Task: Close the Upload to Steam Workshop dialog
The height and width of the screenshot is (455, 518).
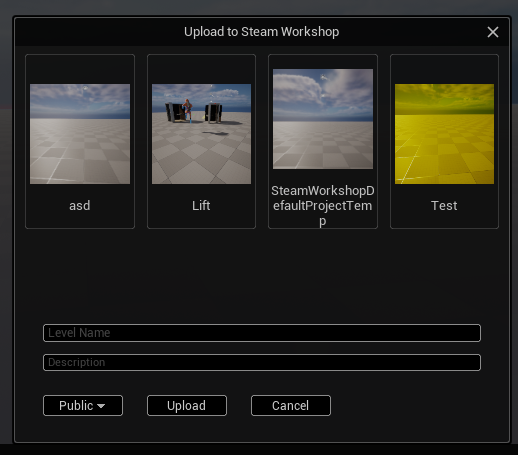Action: point(493,32)
